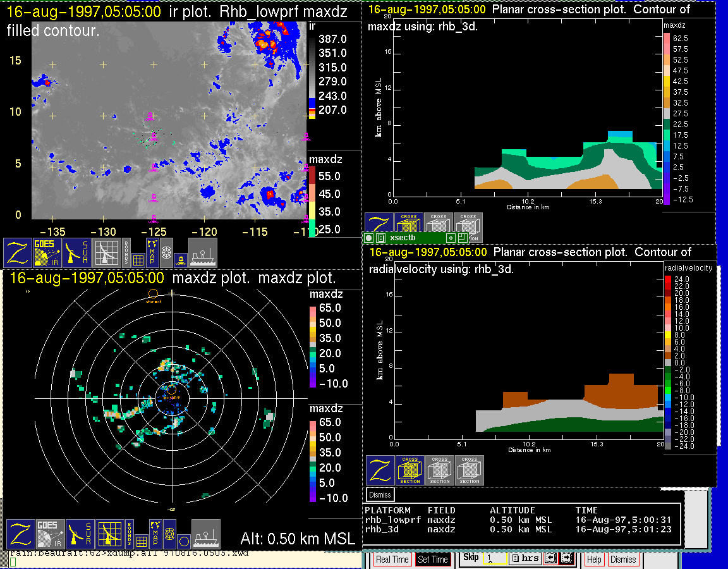Select highlighted CROSS SECTION icon in radial velocity window
Image resolution: width=728 pixels, height=569 pixels.
410,471
